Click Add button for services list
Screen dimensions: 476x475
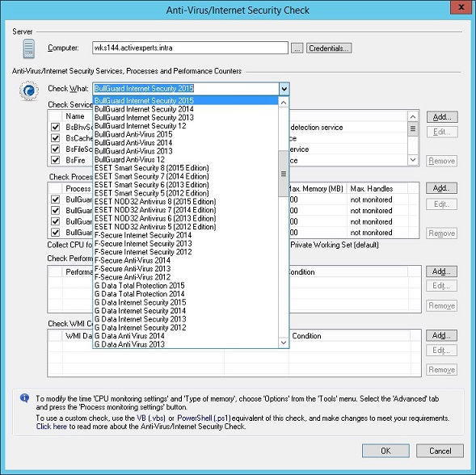pos(442,117)
